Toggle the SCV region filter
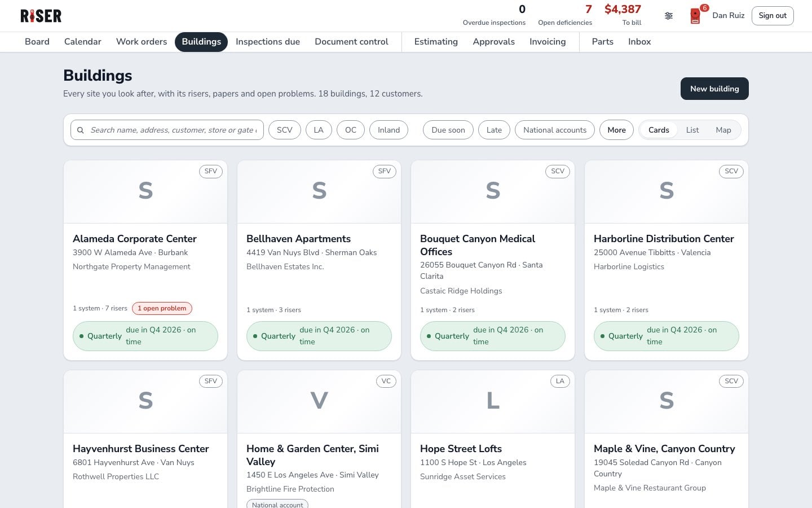Screen dimensions: 812x508 tap(285, 130)
